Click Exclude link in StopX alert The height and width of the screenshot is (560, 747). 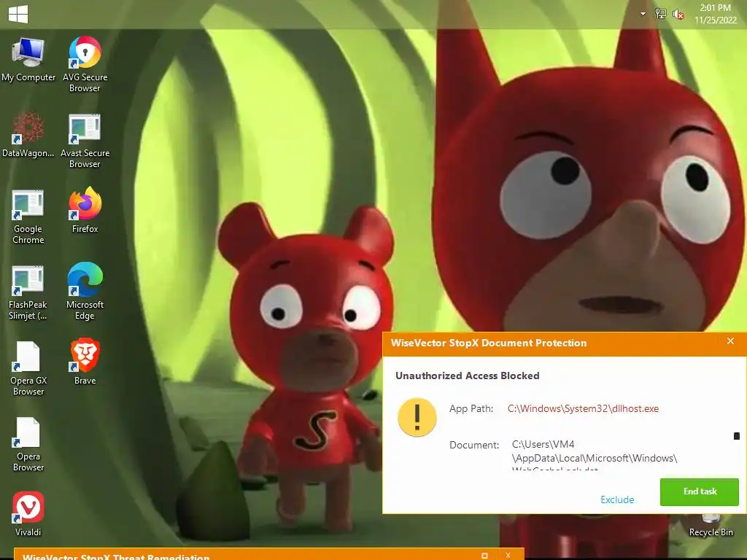pos(617,499)
